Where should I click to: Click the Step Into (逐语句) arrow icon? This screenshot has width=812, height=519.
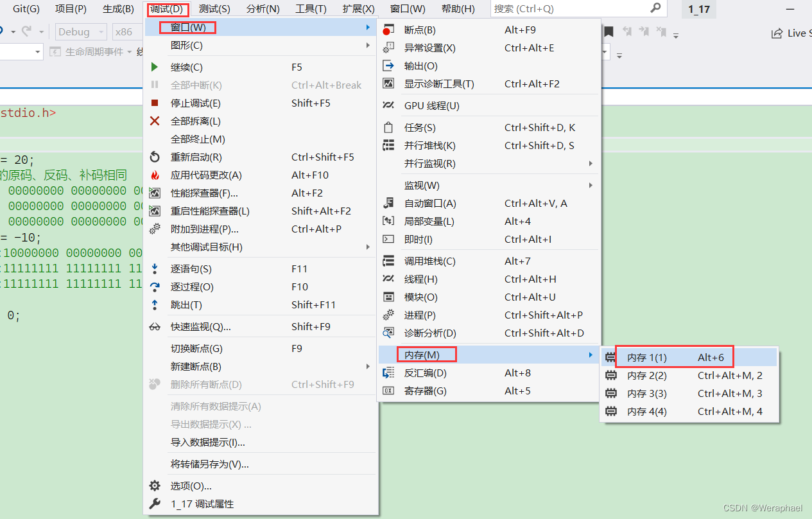tap(155, 269)
